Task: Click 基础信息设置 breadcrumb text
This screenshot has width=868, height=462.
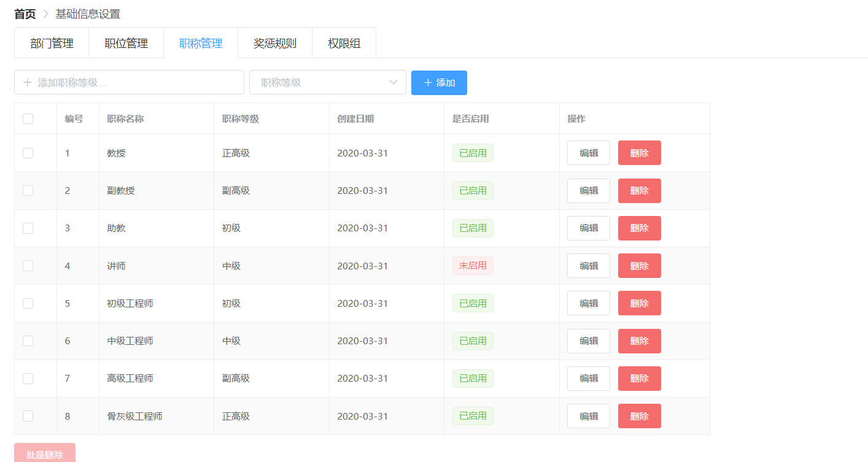Action: coord(88,13)
